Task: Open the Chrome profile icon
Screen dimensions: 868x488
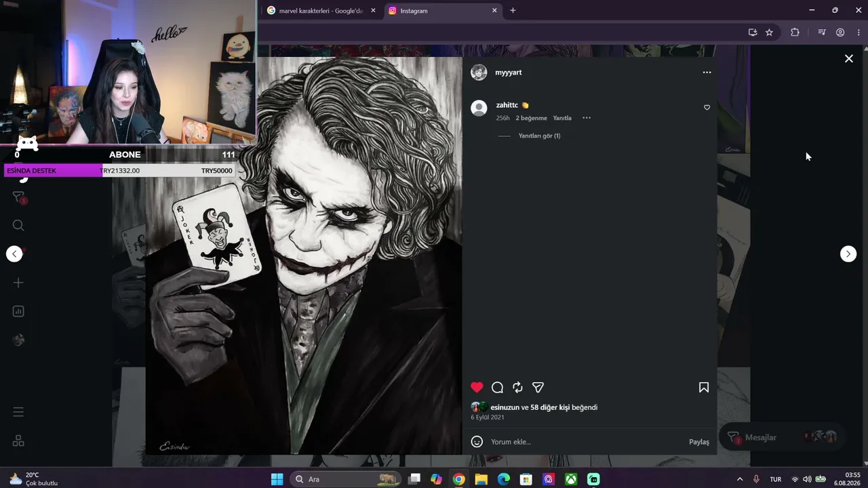Action: (840, 32)
